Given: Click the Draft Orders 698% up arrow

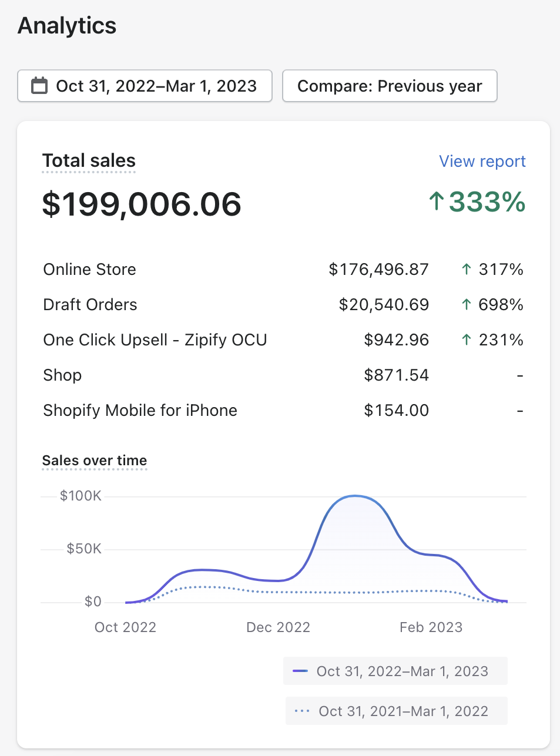Looking at the screenshot, I should [467, 305].
